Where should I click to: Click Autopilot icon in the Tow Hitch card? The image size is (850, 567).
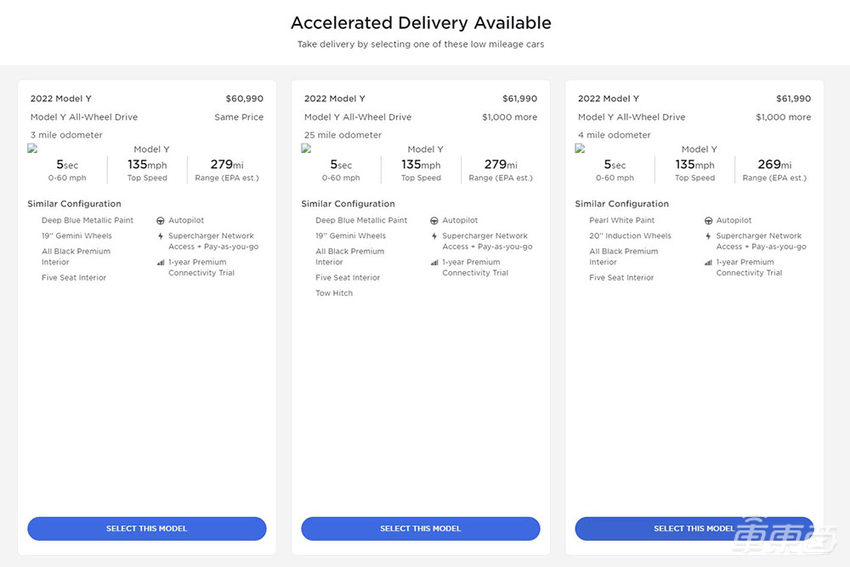(x=434, y=221)
